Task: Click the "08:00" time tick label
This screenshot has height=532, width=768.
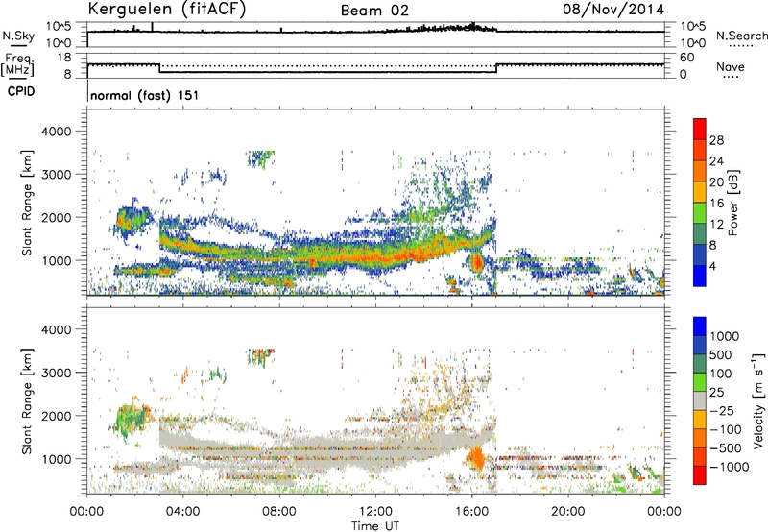Action: tap(279, 512)
